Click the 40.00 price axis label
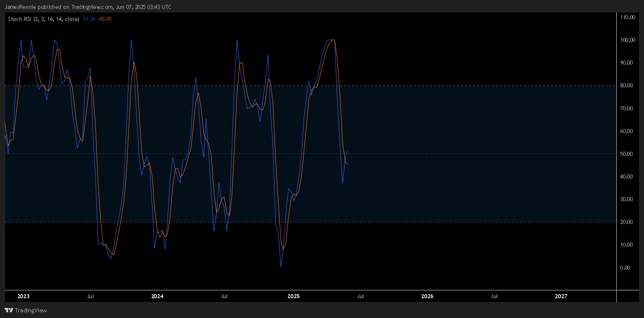 [626, 177]
